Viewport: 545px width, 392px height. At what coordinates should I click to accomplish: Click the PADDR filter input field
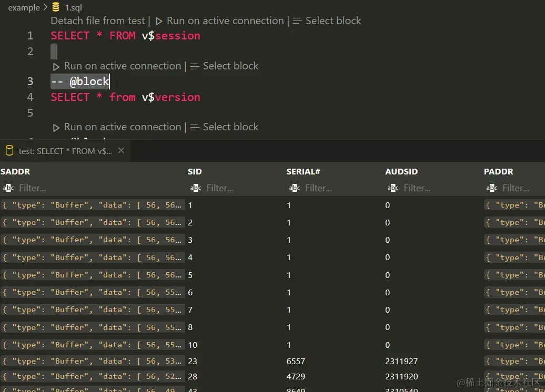coord(522,188)
